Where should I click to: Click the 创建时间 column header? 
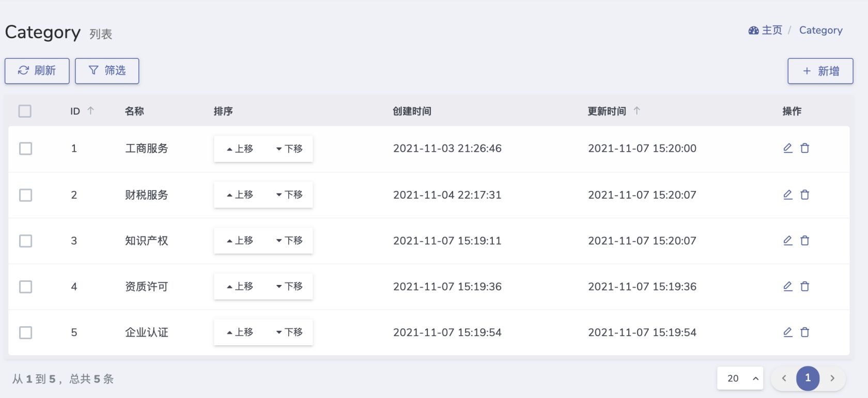(x=412, y=111)
